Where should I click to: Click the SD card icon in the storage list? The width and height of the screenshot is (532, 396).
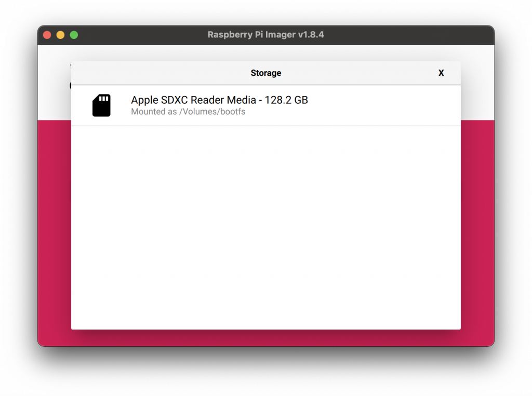tap(101, 105)
